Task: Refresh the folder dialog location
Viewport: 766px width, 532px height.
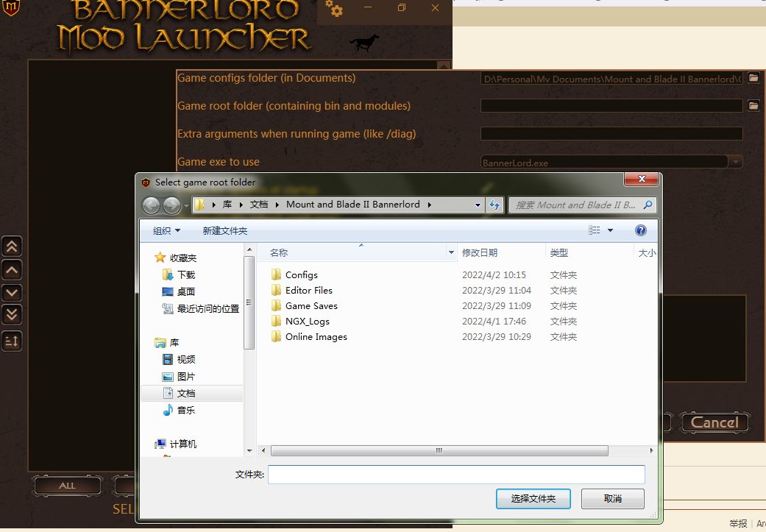Action: [494, 205]
